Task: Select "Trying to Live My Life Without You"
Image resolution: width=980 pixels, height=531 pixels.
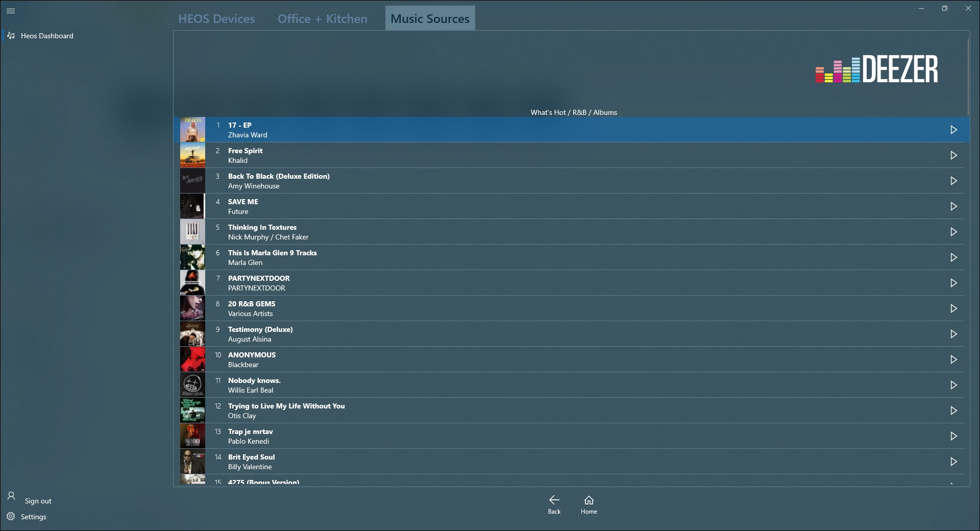Action: 286,406
